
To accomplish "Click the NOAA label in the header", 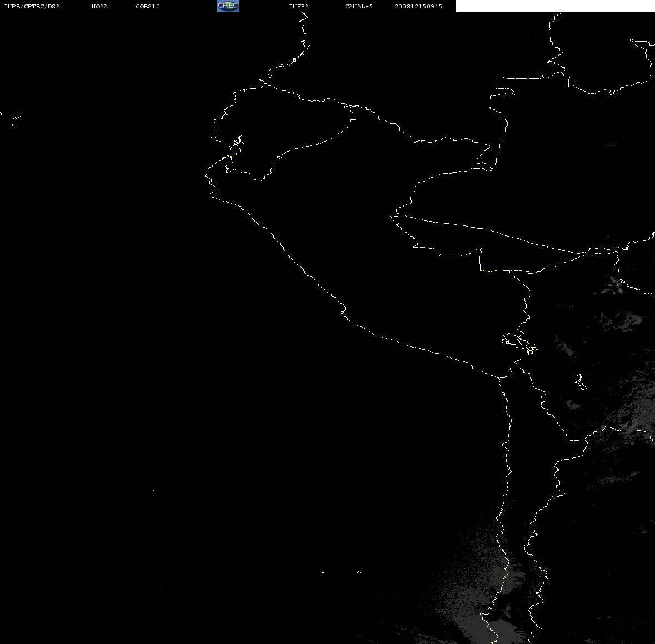I will pyautogui.click(x=99, y=6).
